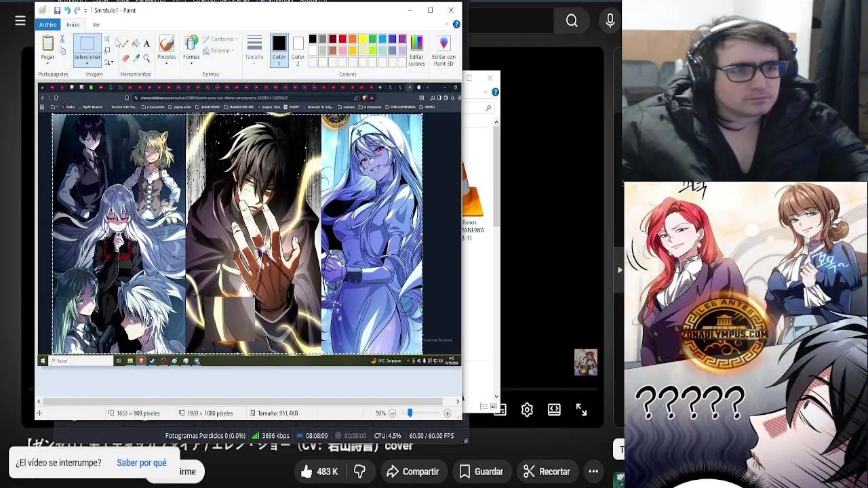Click the Pinceles brush icon

[166, 43]
